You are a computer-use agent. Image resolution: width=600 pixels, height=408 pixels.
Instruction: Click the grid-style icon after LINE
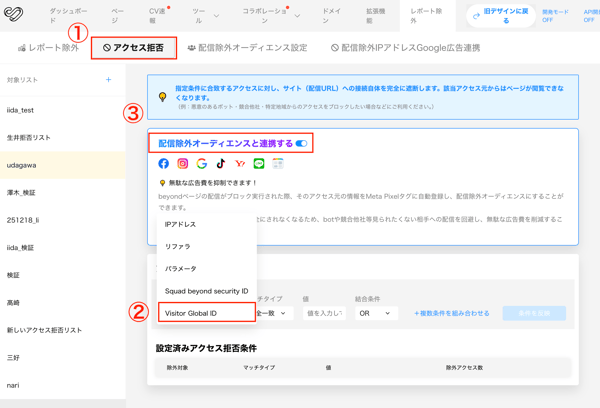tap(278, 163)
